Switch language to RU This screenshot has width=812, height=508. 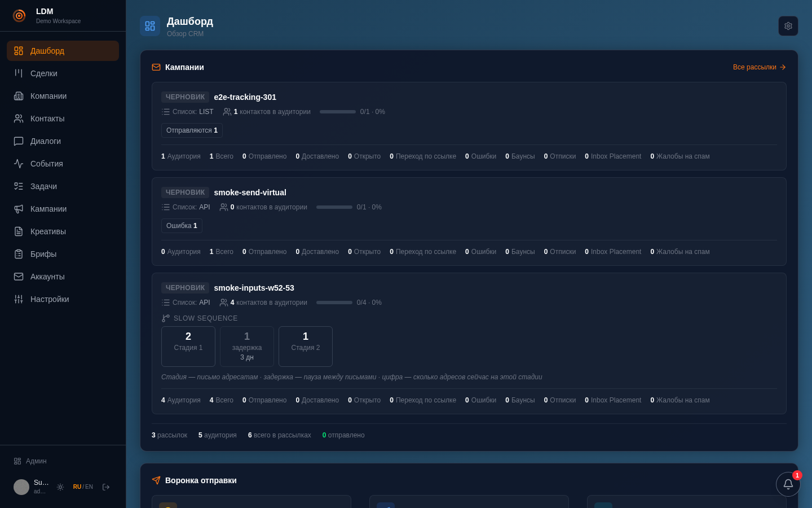[77, 487]
